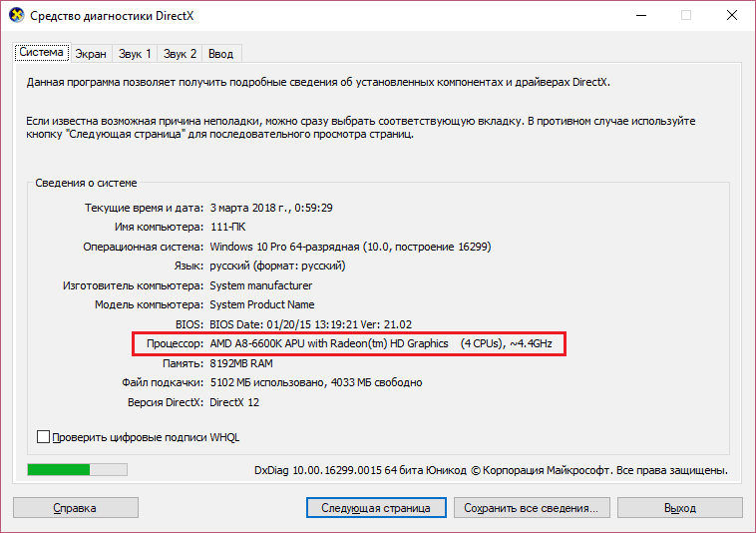This screenshot has width=756, height=533.
Task: Click the DirectX icon in the title bar
Action: tap(16, 15)
